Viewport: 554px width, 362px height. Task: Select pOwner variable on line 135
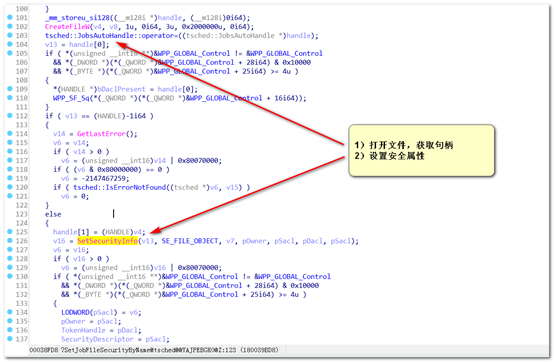(73, 321)
